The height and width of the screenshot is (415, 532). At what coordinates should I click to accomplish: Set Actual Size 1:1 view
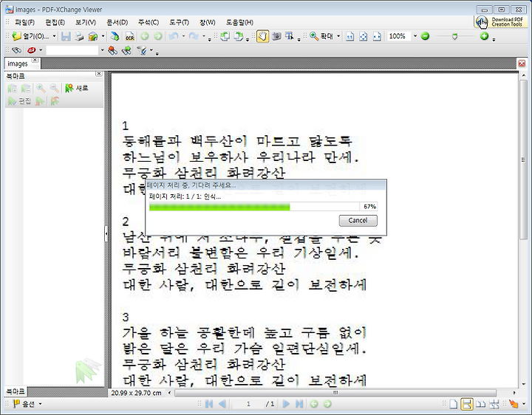[349, 36]
